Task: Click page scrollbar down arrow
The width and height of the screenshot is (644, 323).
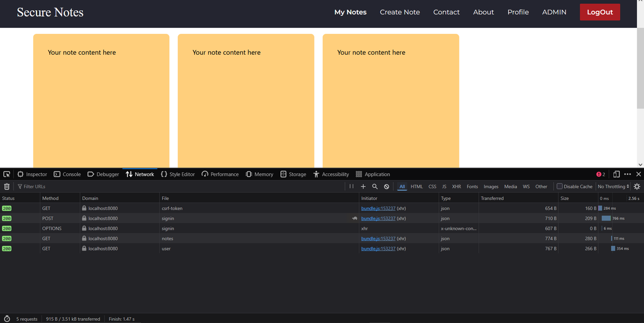Action: pyautogui.click(x=640, y=164)
